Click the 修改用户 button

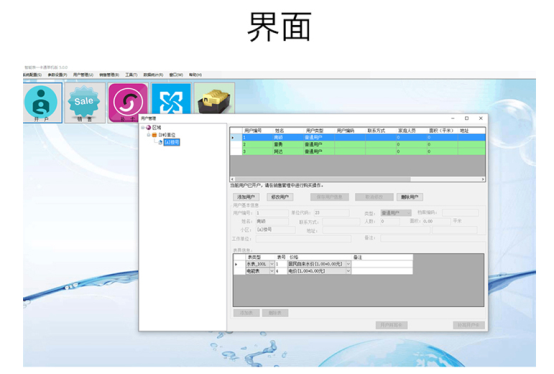[x=280, y=197]
